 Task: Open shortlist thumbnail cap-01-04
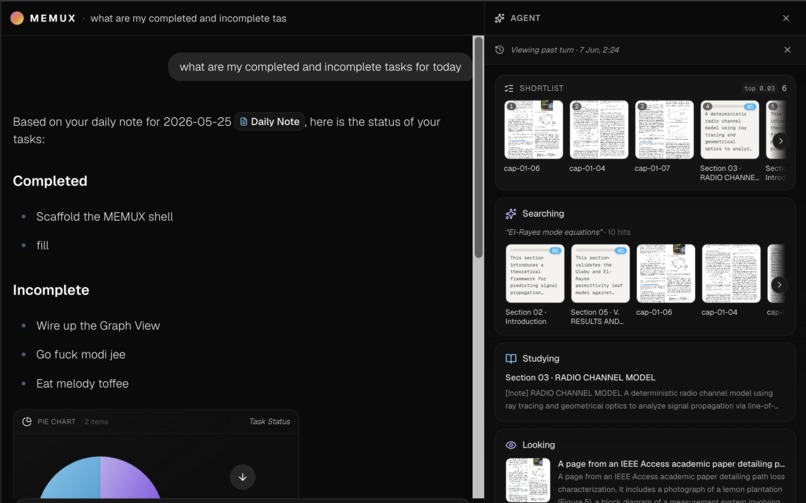599,129
